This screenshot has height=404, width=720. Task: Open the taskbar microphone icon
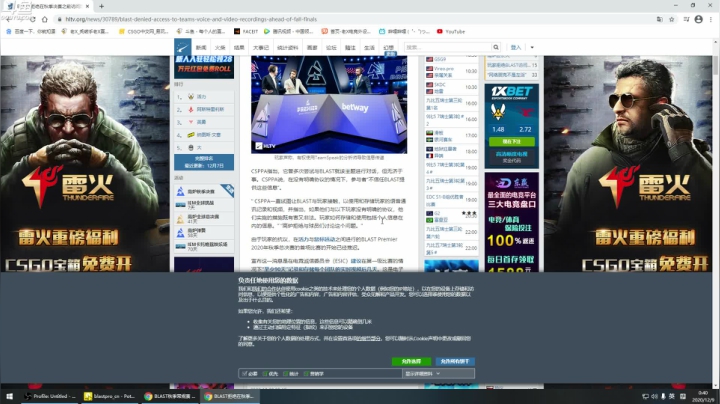[x=663, y=396]
